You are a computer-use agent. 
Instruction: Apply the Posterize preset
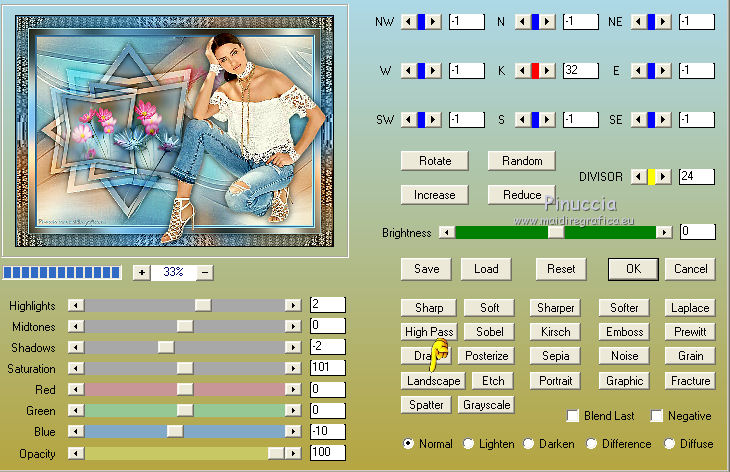pyautogui.click(x=487, y=356)
